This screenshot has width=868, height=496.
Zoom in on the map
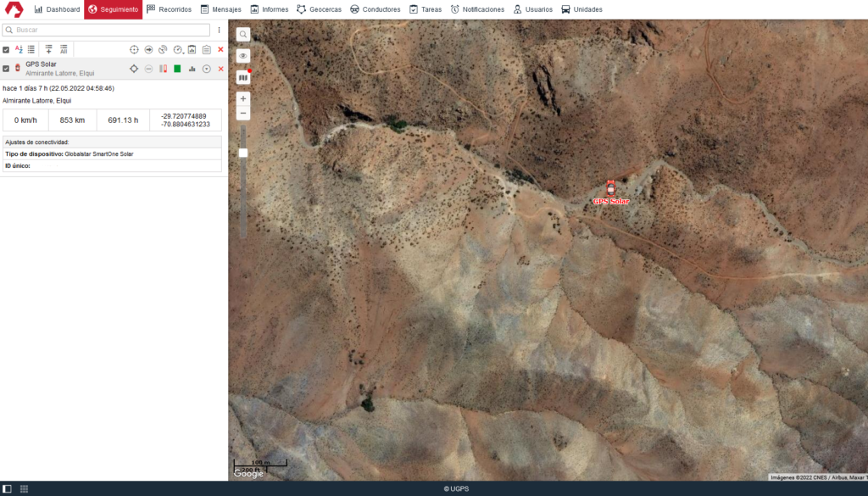pyautogui.click(x=243, y=98)
